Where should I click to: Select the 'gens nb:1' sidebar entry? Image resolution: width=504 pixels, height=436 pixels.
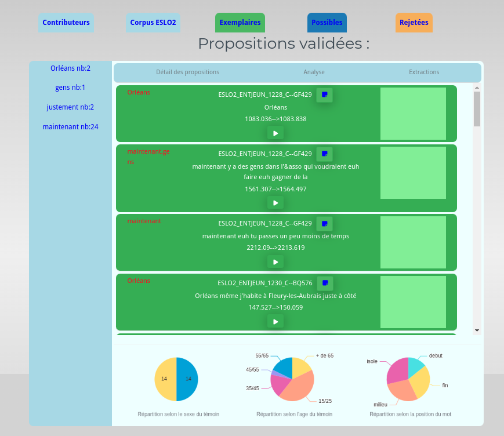coord(70,88)
